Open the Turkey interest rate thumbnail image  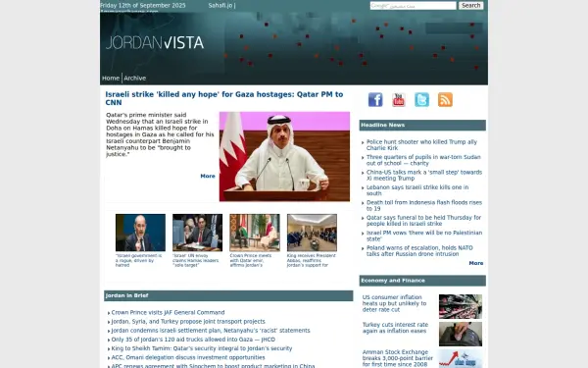(x=461, y=334)
